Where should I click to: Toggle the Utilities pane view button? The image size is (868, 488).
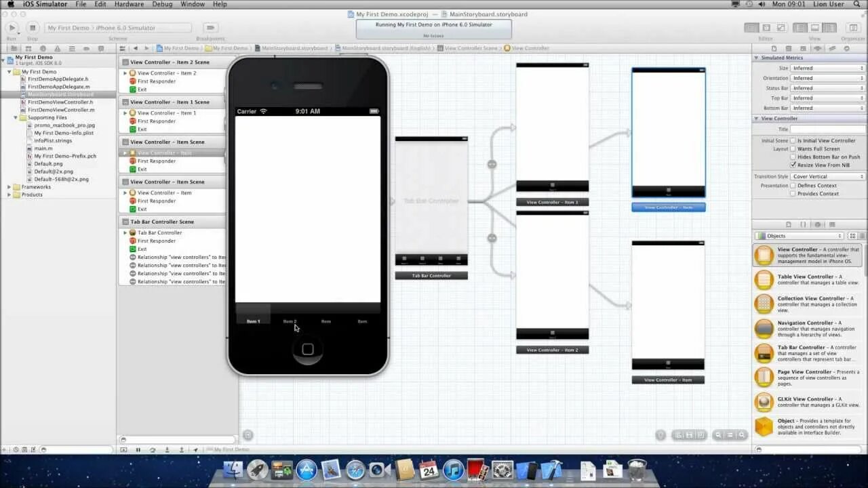[829, 28]
